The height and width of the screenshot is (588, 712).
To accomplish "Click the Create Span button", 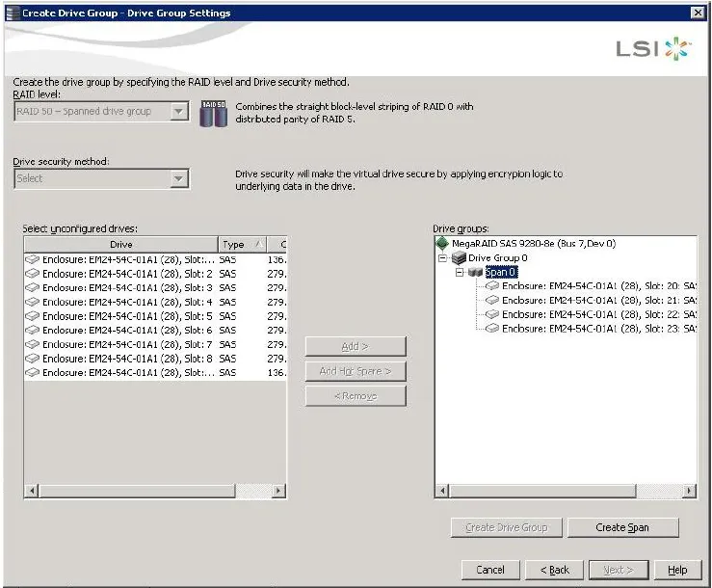I will pyautogui.click(x=622, y=527).
